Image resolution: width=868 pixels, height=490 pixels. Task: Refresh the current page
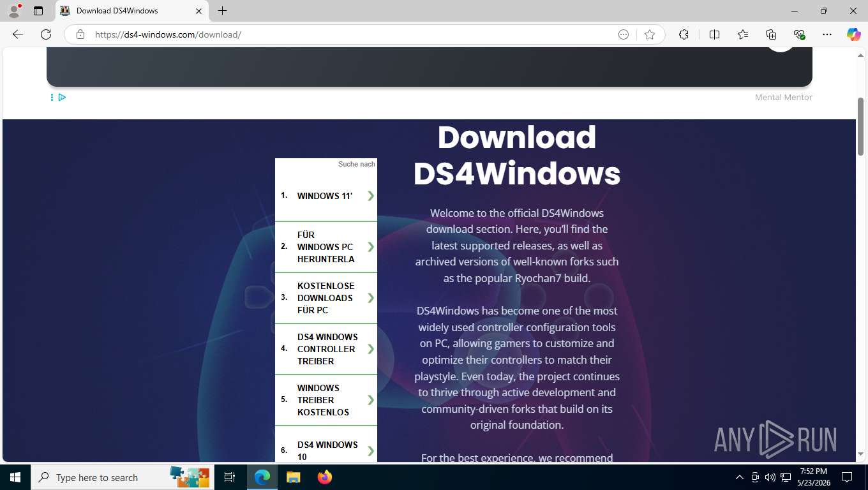46,34
